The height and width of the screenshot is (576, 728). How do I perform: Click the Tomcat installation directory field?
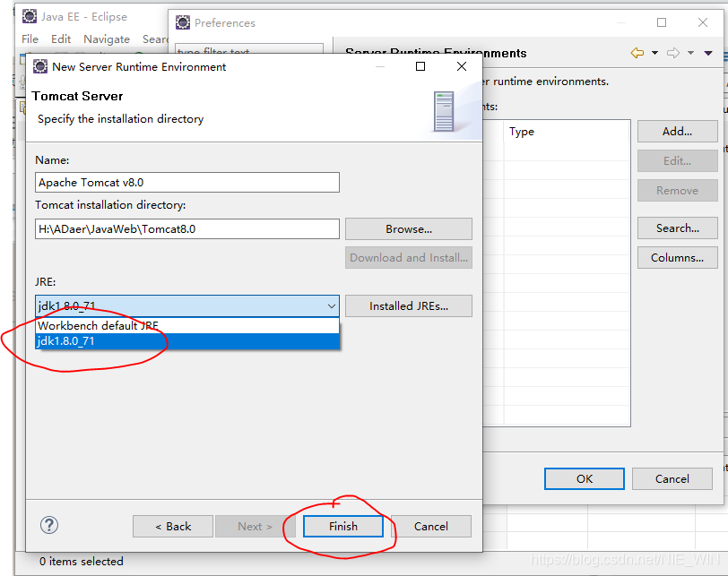pos(187,228)
